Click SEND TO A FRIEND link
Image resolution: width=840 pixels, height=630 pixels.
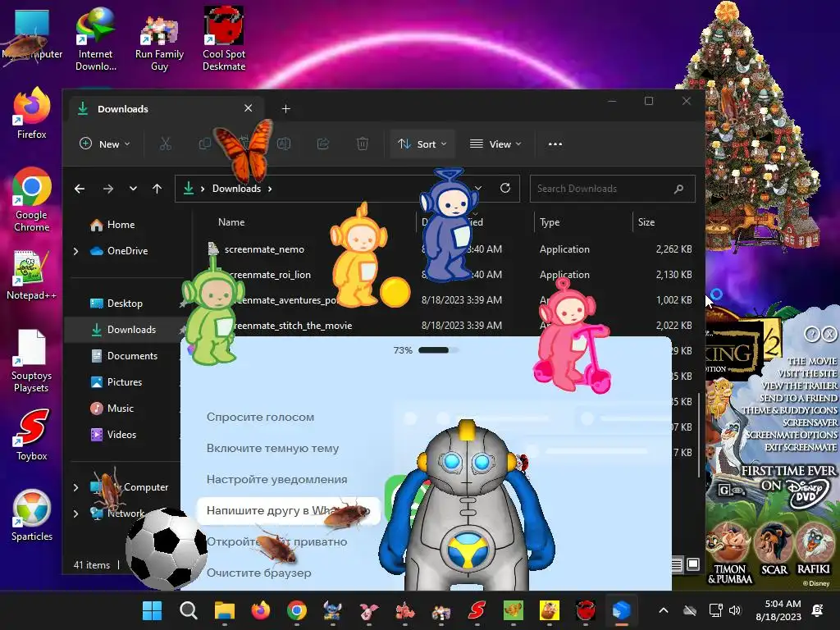tap(799, 398)
